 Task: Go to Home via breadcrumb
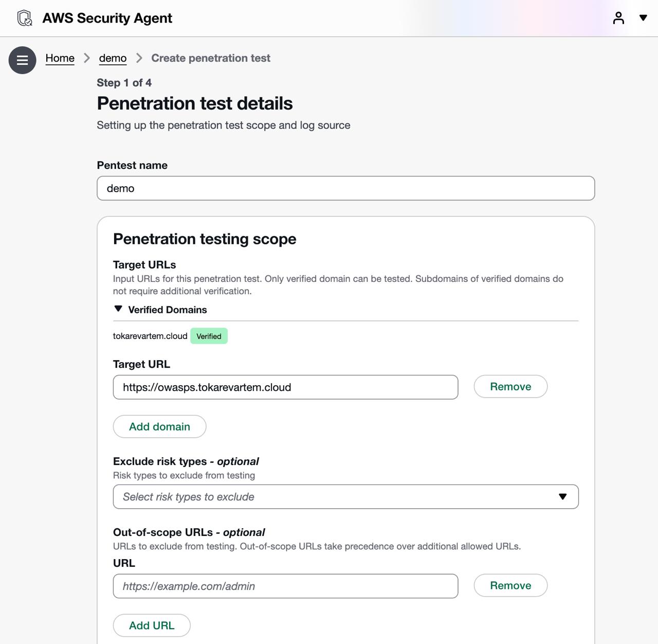pyautogui.click(x=60, y=58)
